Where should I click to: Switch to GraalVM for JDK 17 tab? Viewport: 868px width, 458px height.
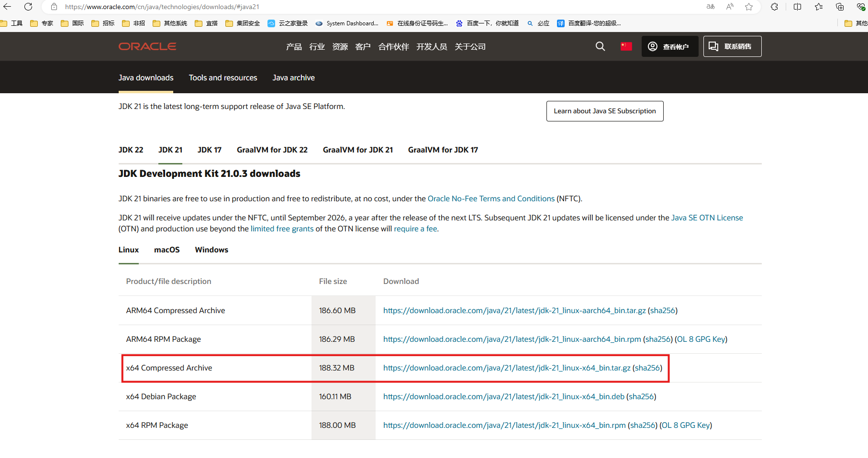tap(443, 150)
